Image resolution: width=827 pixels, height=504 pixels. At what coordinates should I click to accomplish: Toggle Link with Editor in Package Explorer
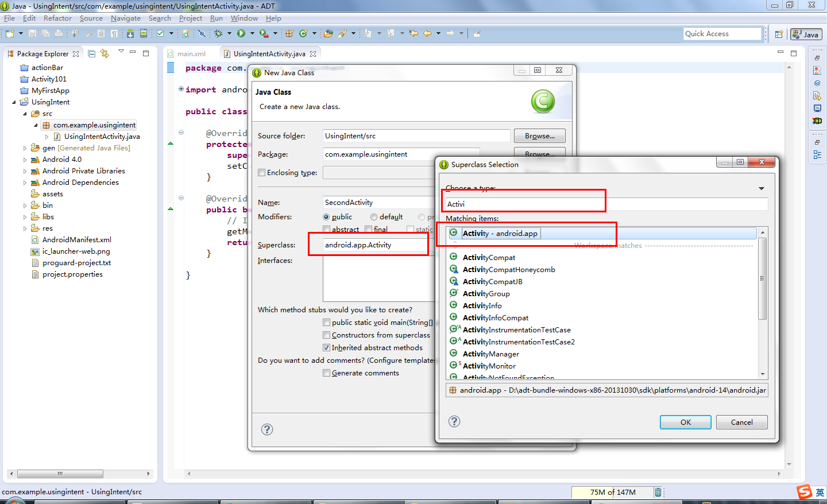[x=105, y=53]
